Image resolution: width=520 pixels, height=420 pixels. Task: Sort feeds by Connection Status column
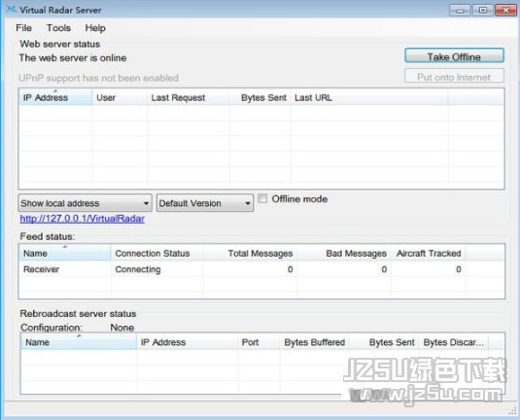coord(156,253)
